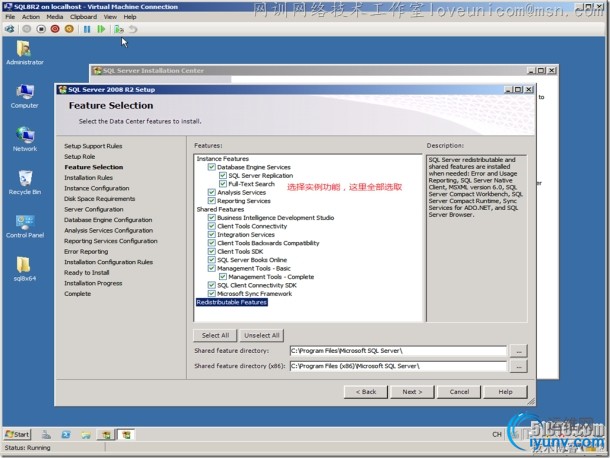Viewport: 610px width, 458px height.
Task: Click the Ctrl+Alt+Delete toolbar icon
Action: coord(10,29)
